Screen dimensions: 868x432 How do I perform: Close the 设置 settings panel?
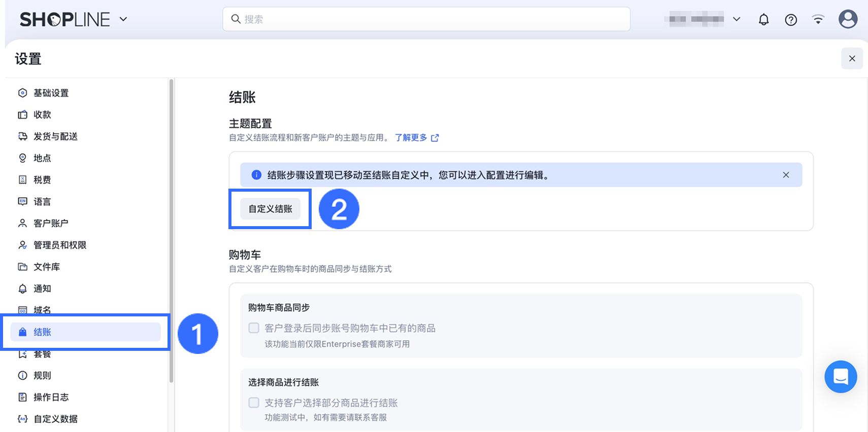click(852, 59)
